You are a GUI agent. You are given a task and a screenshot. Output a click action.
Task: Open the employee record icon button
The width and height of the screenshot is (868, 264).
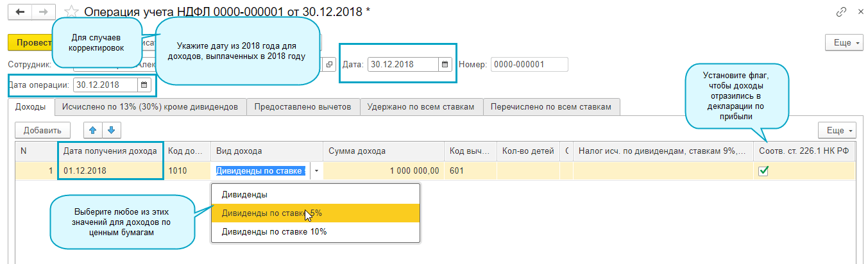pos(330,65)
